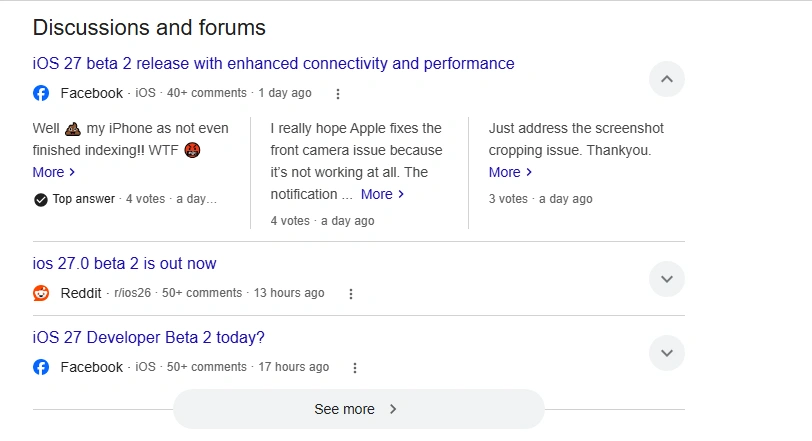Click More under screenshot cropping comment
This screenshot has height=441, width=812.
pyautogui.click(x=510, y=172)
